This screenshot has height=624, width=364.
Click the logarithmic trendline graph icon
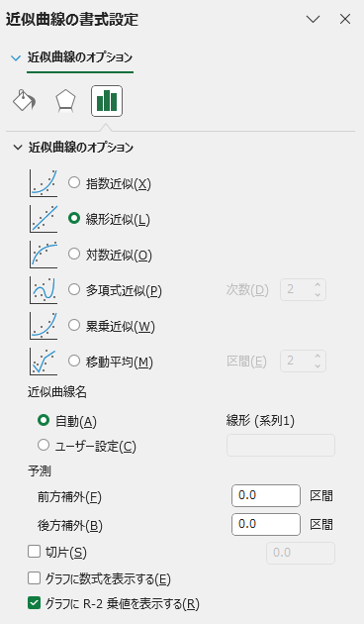click(44, 255)
